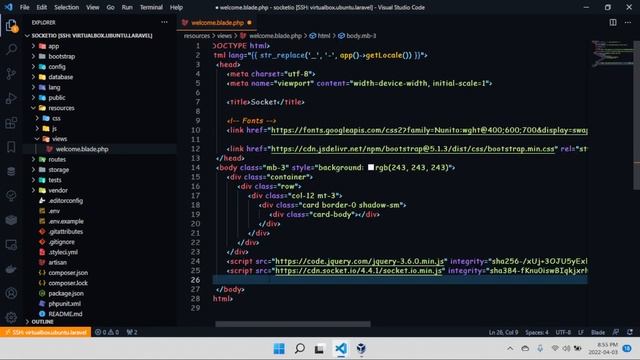Open the jsdelivr bootstrap CSS link
Viewport: 640px width, 360px height.
pos(414,149)
